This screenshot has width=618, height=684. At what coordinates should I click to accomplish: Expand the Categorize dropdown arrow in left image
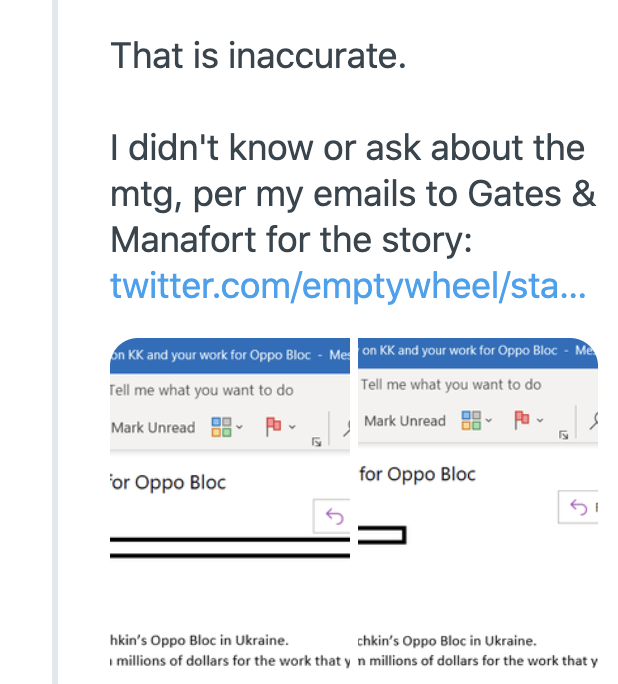pos(239,427)
